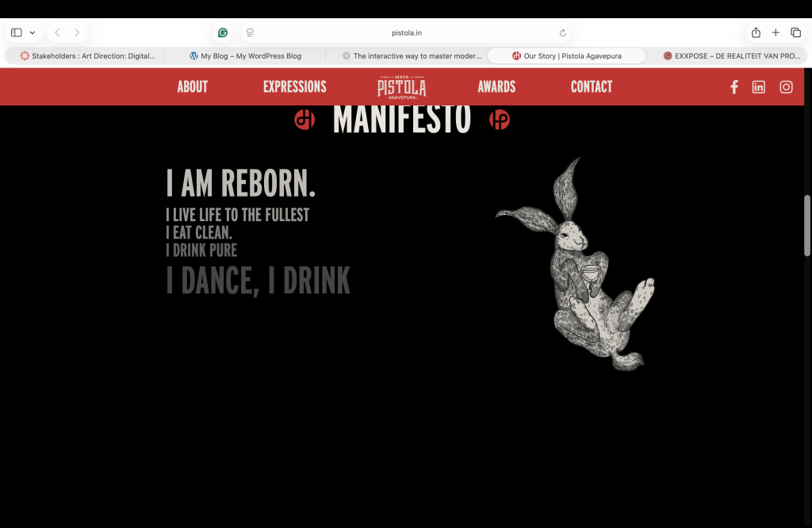Open the Facebook icon in header
This screenshot has width=812, height=528.
[x=734, y=87]
